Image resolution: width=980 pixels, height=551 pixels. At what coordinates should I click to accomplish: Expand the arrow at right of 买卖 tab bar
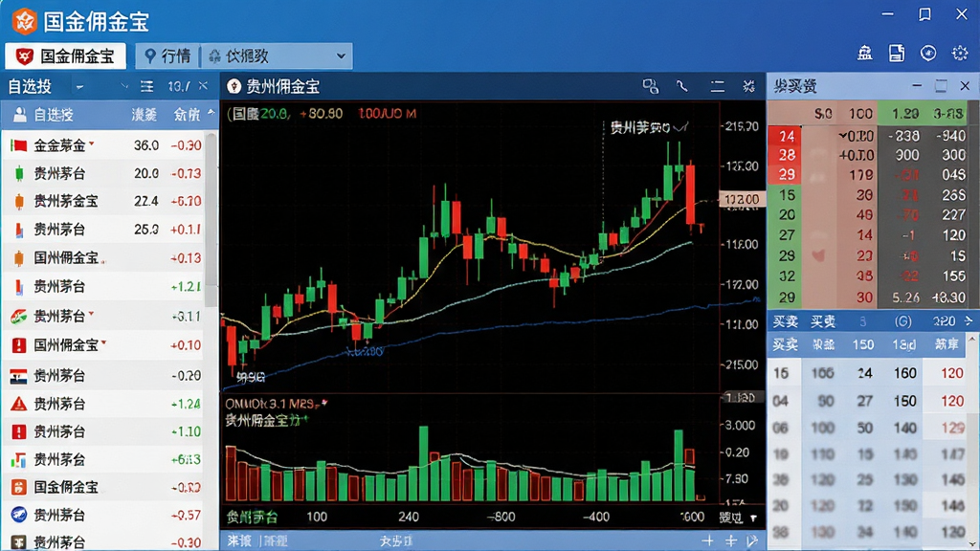[969, 321]
